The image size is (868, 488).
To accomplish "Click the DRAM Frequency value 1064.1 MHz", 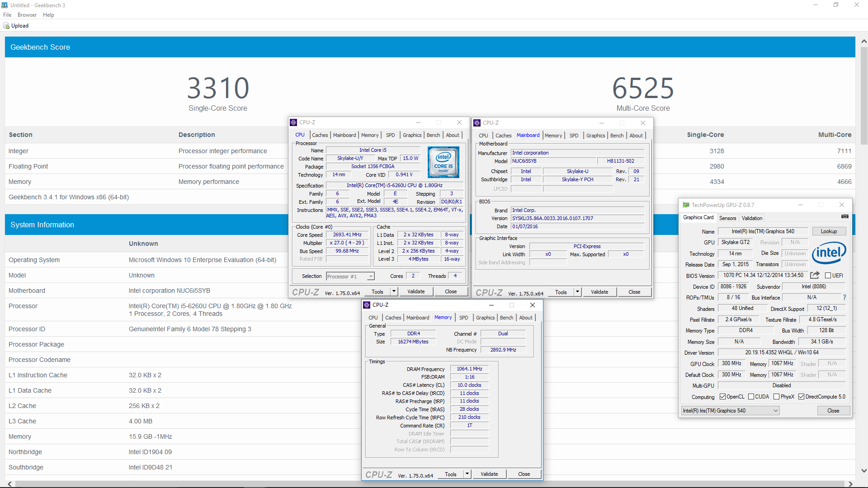I will [469, 369].
